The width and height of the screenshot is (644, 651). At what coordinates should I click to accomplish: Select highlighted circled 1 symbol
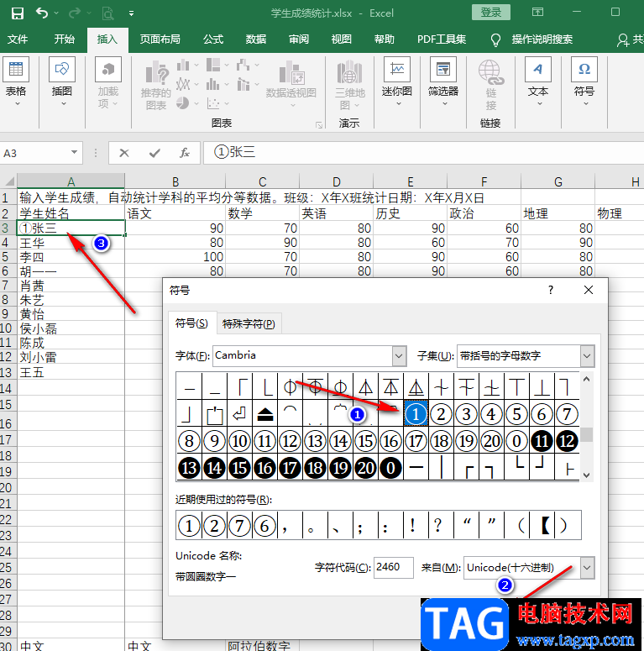click(416, 414)
